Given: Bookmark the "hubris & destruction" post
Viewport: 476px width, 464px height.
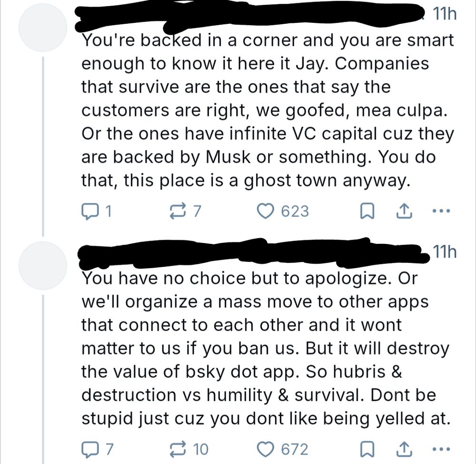Looking at the screenshot, I should [366, 449].
